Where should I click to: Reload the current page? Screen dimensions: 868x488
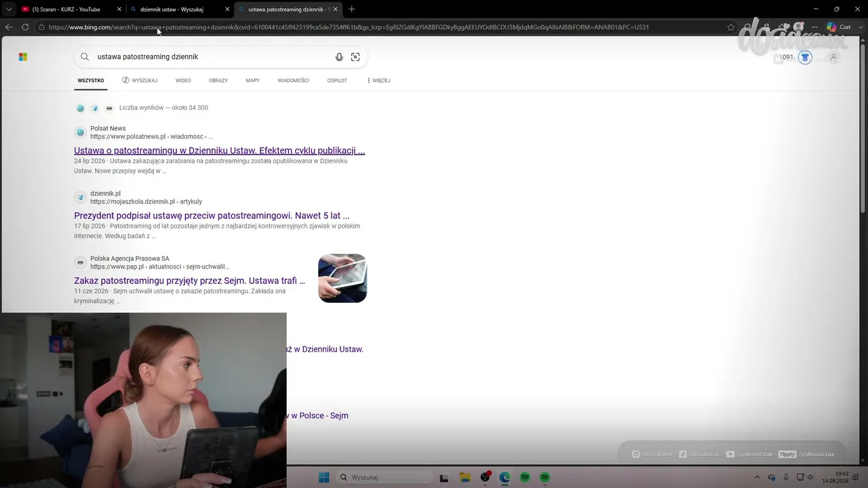[25, 27]
